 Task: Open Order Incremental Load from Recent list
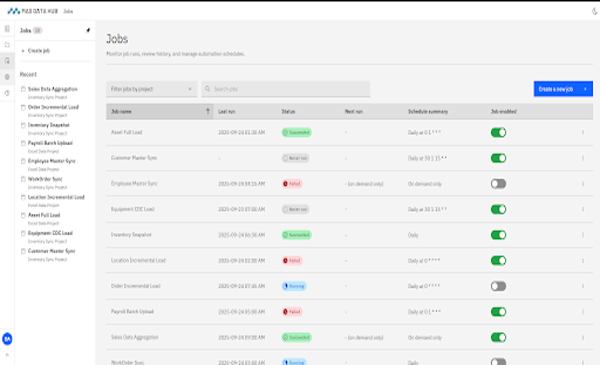click(53, 107)
